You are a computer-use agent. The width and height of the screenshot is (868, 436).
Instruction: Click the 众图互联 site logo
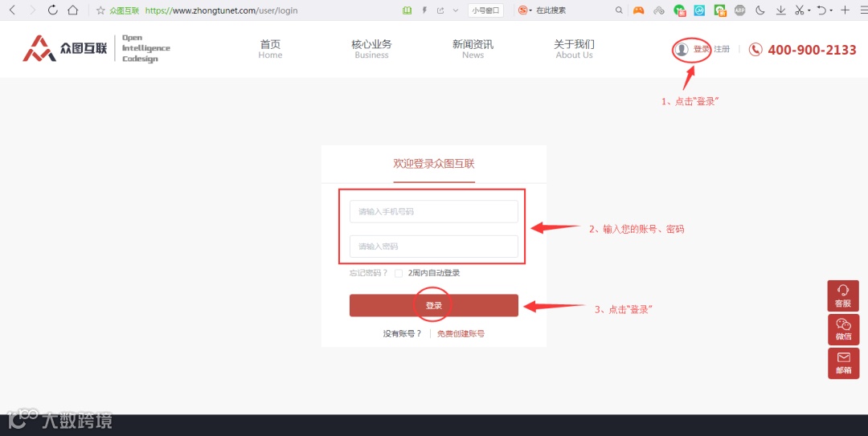point(96,49)
